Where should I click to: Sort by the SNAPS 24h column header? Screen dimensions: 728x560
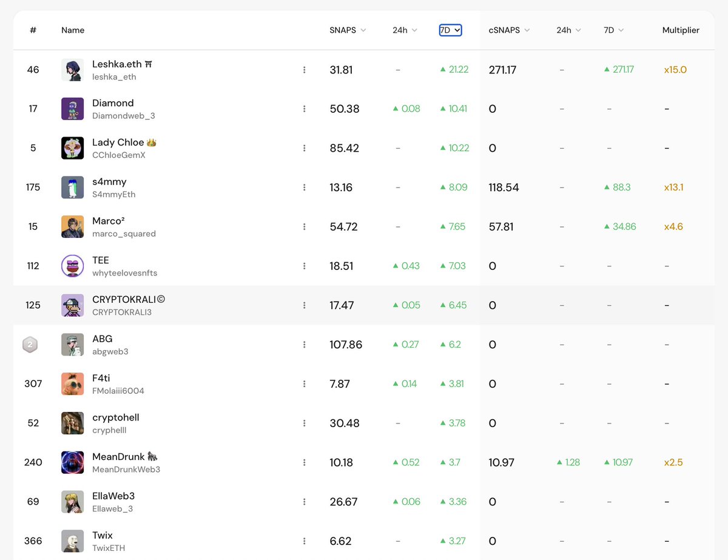click(x=405, y=30)
